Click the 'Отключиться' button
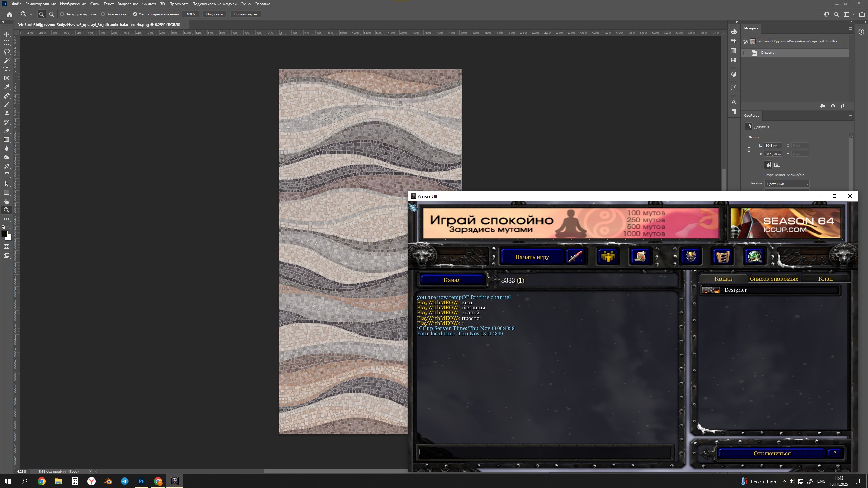This screenshot has width=868, height=488. [x=772, y=453]
